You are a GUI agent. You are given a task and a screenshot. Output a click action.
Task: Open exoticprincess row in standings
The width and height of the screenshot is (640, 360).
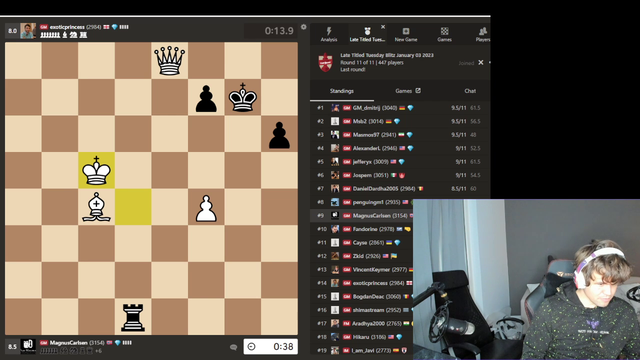(362, 283)
